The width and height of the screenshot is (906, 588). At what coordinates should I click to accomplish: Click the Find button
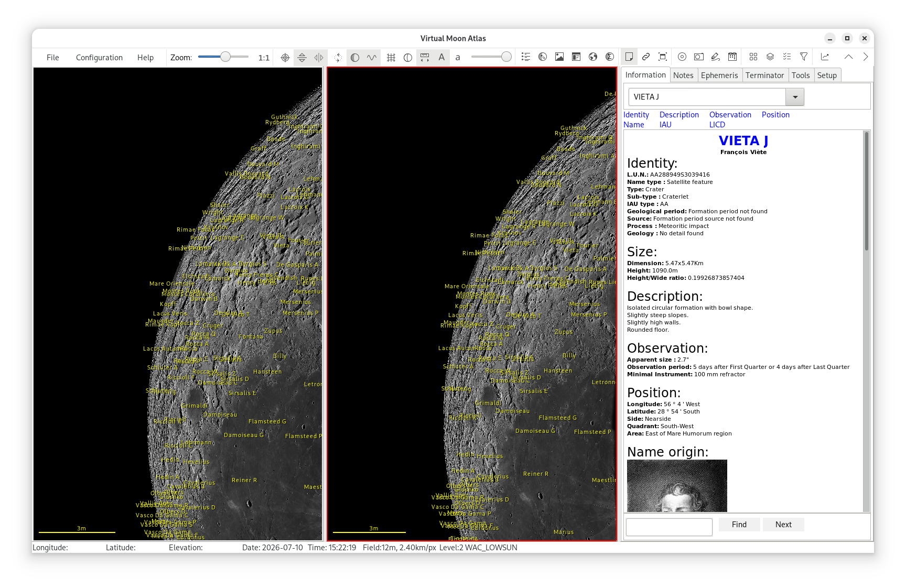[x=739, y=525]
